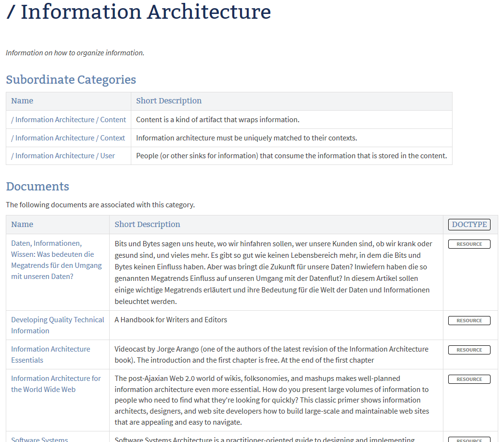
Task: Open the 'Software Systems' document link
Action: 39,439
